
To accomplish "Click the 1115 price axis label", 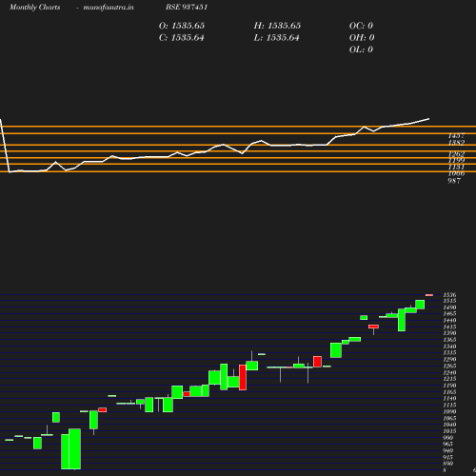I will (x=449, y=406).
